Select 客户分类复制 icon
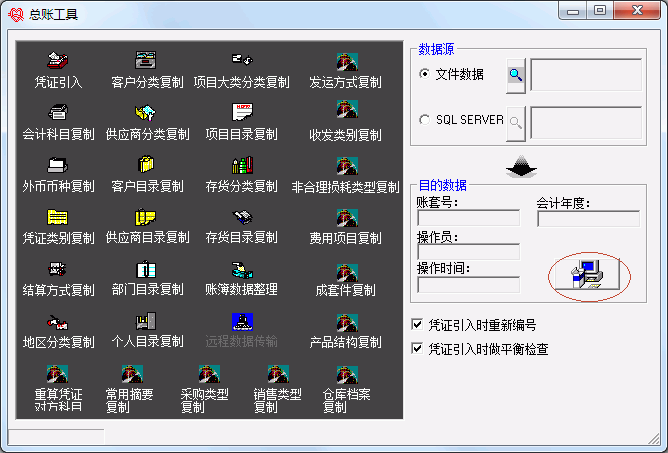 point(146,60)
